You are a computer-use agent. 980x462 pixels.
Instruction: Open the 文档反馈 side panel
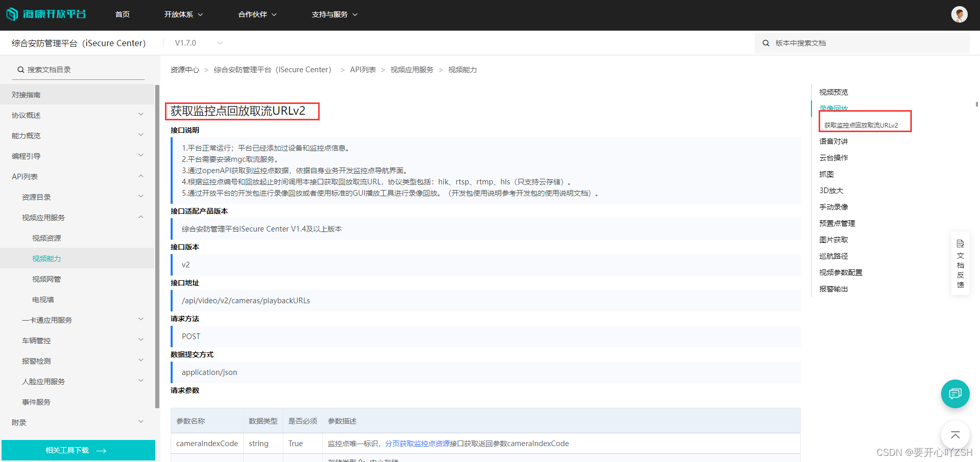(961, 264)
